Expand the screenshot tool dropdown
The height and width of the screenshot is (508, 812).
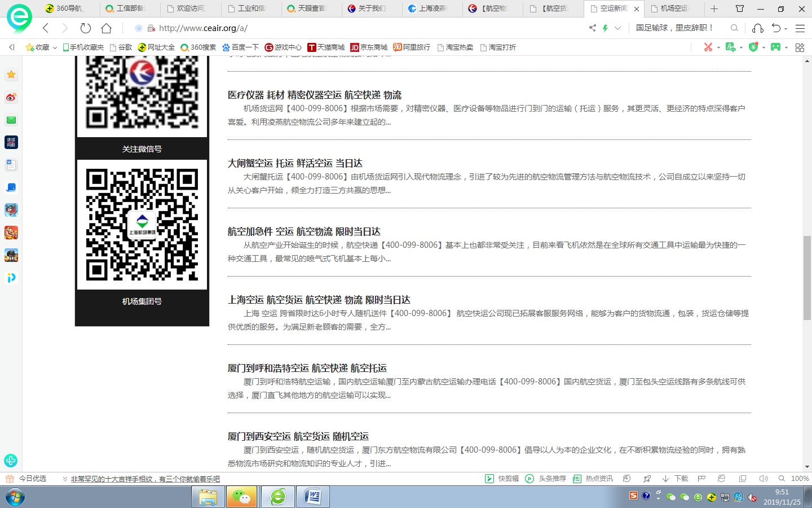pos(718,47)
